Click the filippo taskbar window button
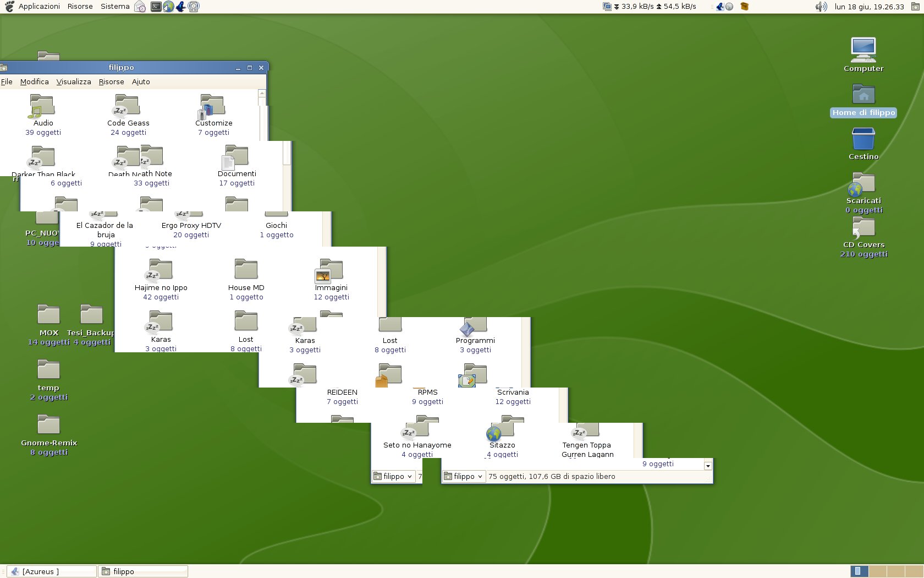The height and width of the screenshot is (578, 924). tap(143, 571)
